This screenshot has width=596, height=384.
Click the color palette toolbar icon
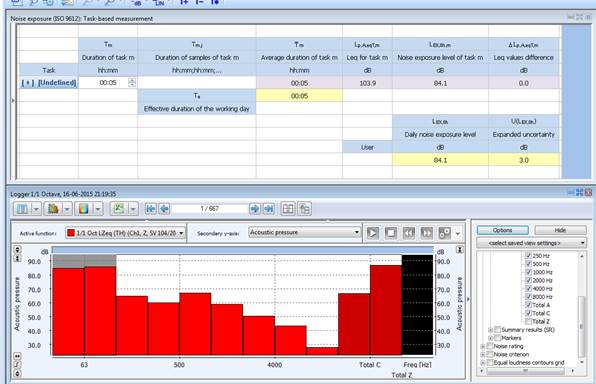[x=83, y=209]
